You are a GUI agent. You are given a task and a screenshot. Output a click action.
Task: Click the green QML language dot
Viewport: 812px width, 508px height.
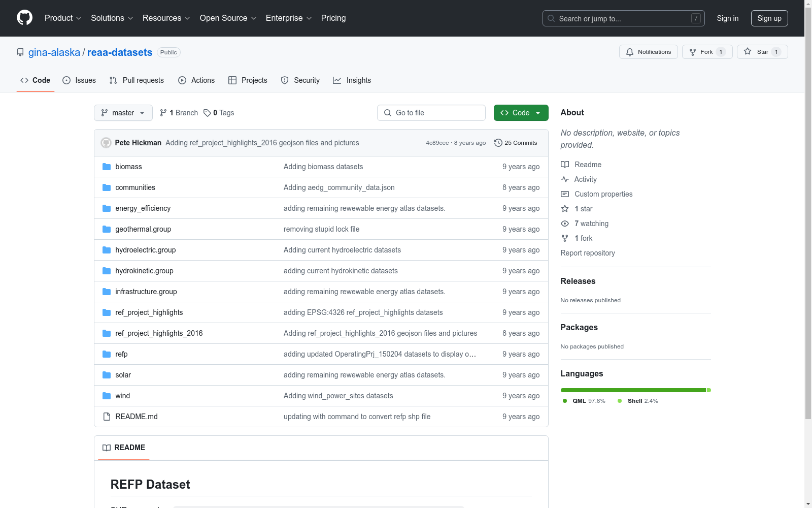(565, 401)
